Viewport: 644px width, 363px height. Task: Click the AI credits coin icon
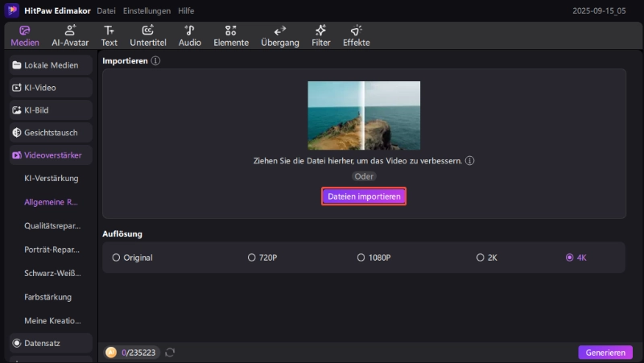[x=111, y=353]
